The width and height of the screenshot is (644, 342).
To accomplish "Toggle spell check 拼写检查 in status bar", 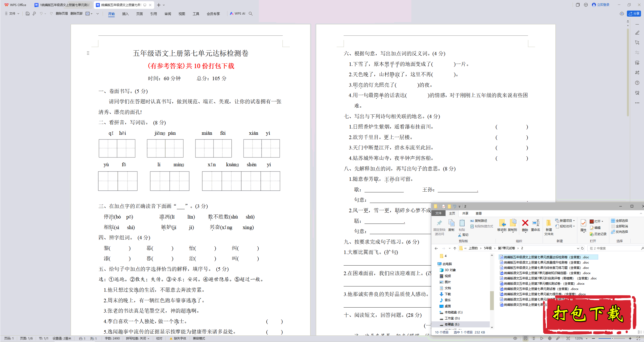I will (x=138, y=338).
